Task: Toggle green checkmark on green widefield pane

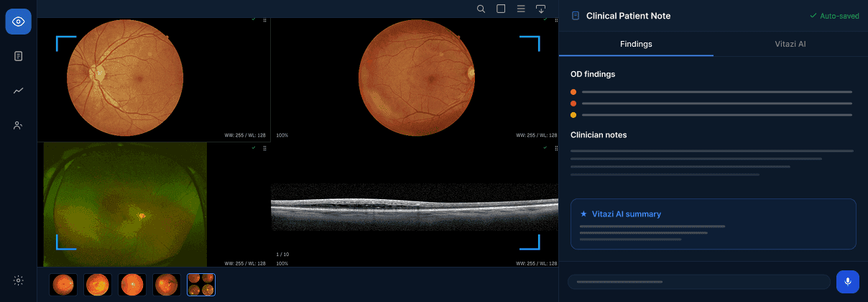Action: (254, 147)
